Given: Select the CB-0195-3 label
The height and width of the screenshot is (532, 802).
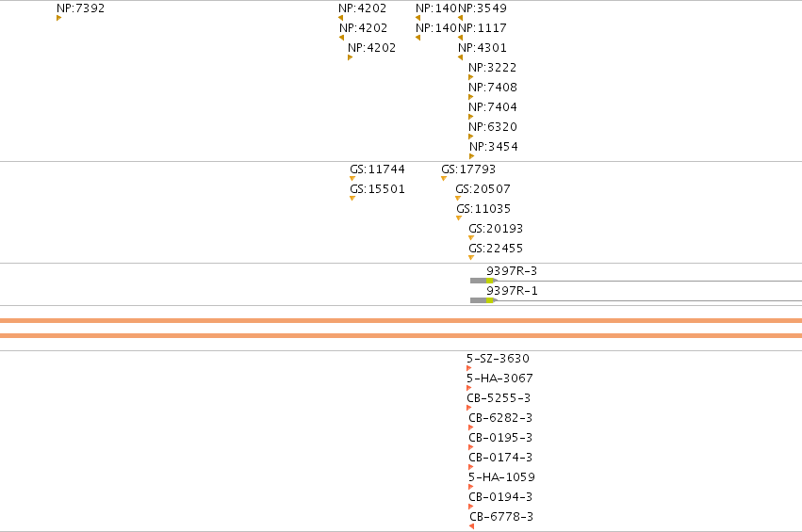Looking at the screenshot, I should [500, 438].
